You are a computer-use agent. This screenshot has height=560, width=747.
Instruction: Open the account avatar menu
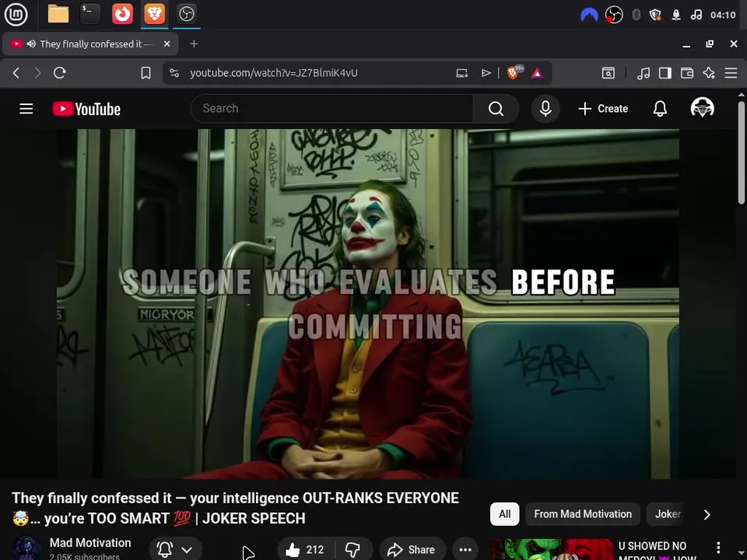point(702,108)
